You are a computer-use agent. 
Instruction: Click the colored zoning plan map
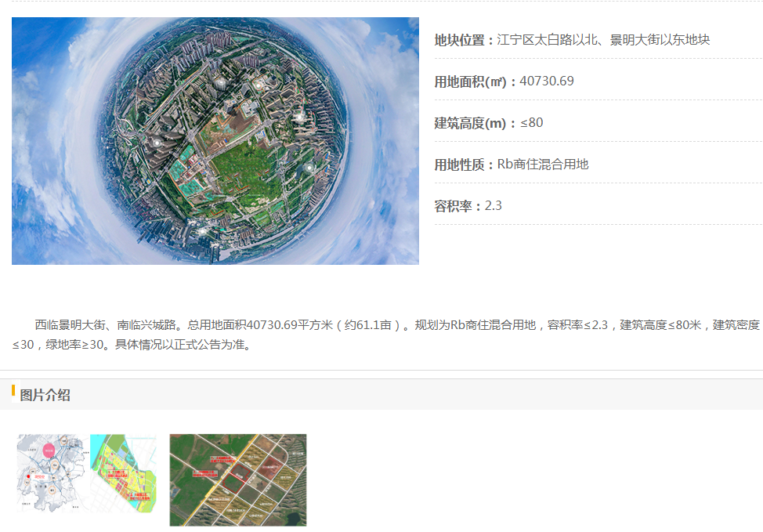coord(123,474)
